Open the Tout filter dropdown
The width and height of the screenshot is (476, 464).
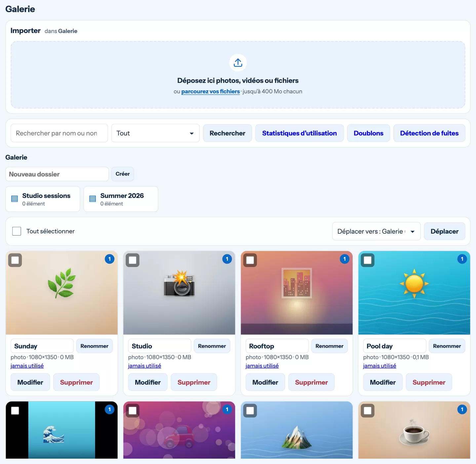155,133
